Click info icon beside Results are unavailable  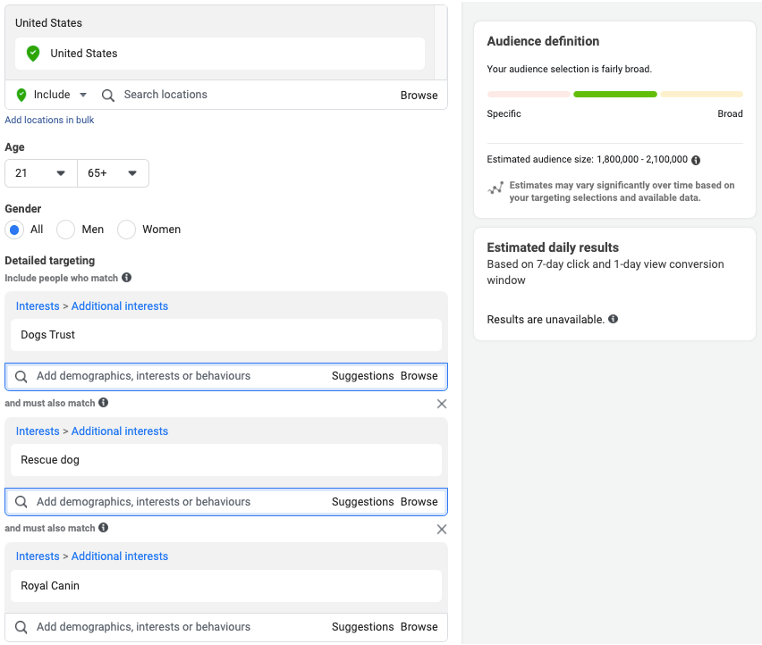click(x=613, y=320)
